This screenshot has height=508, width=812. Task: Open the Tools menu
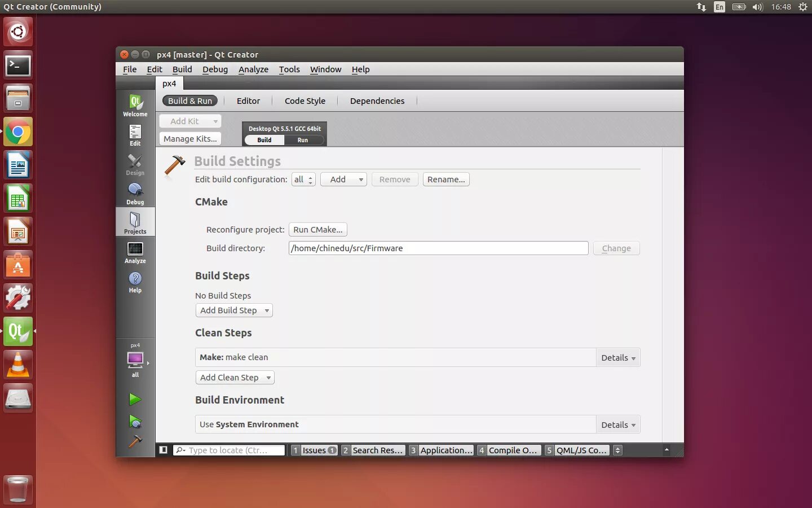point(289,69)
